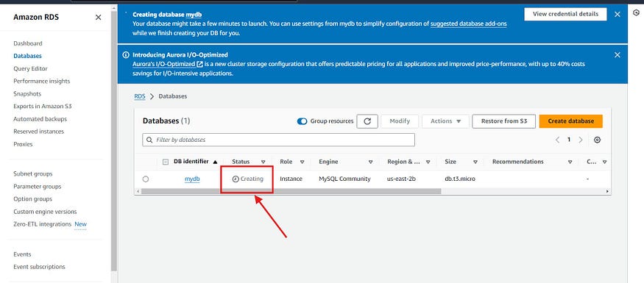This screenshot has height=283, width=644.
Task: Follow the mydb link in the creation banner
Action: (x=194, y=15)
